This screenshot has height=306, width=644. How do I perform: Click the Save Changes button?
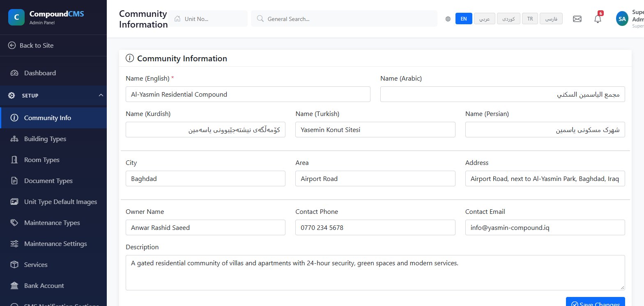click(x=596, y=301)
